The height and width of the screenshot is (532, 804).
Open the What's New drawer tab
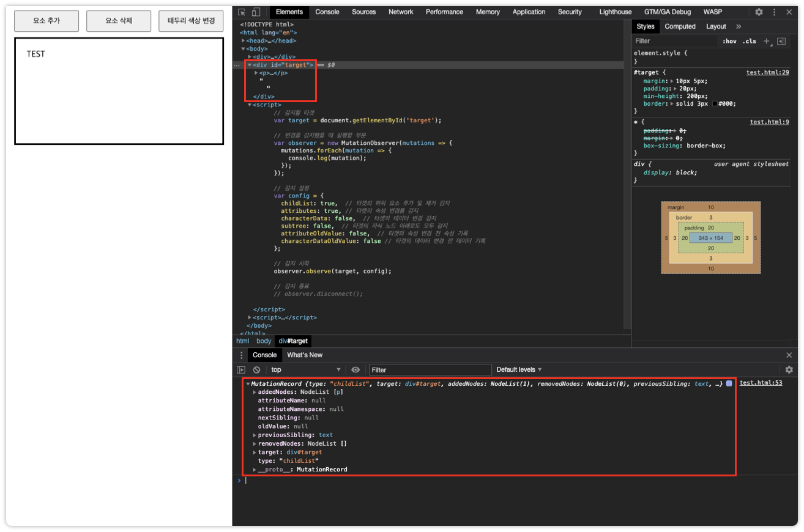[305, 355]
